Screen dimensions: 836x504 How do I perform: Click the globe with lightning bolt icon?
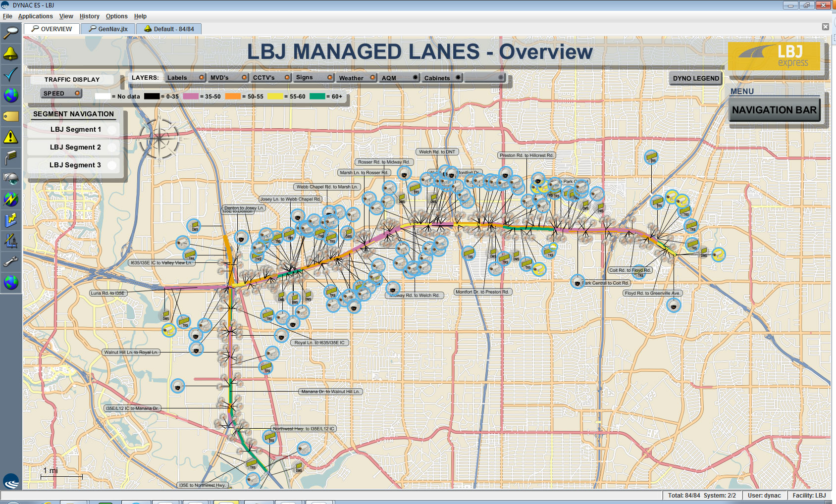coord(11,199)
